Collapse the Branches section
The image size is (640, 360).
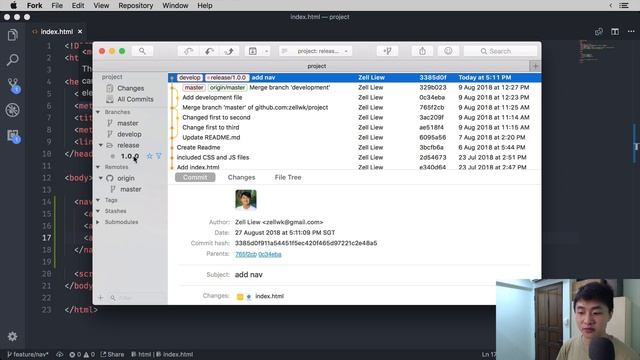click(x=98, y=112)
